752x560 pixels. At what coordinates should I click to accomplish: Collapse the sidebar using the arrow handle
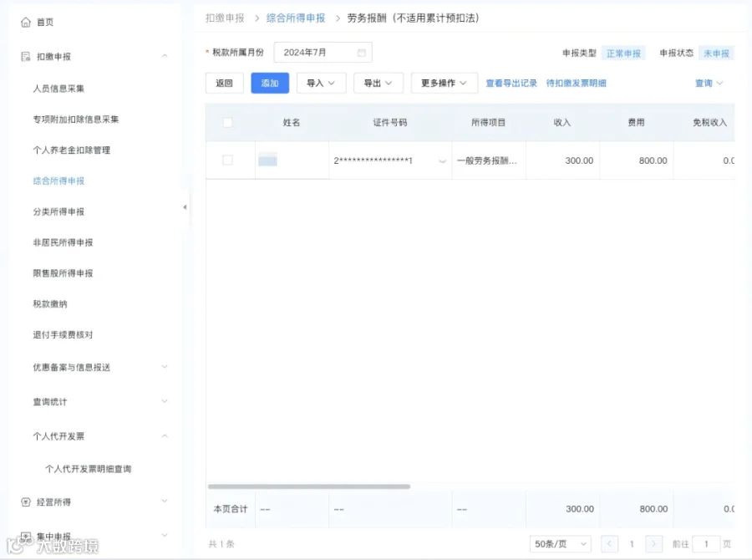click(x=185, y=207)
